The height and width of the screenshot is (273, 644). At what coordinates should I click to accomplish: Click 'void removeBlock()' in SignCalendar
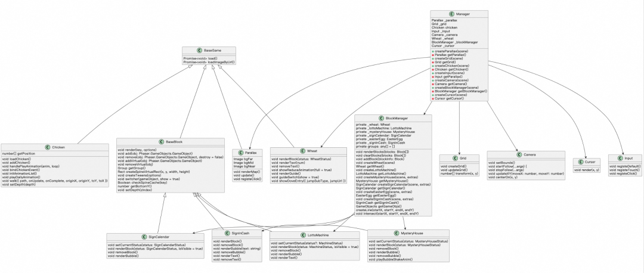122,252
